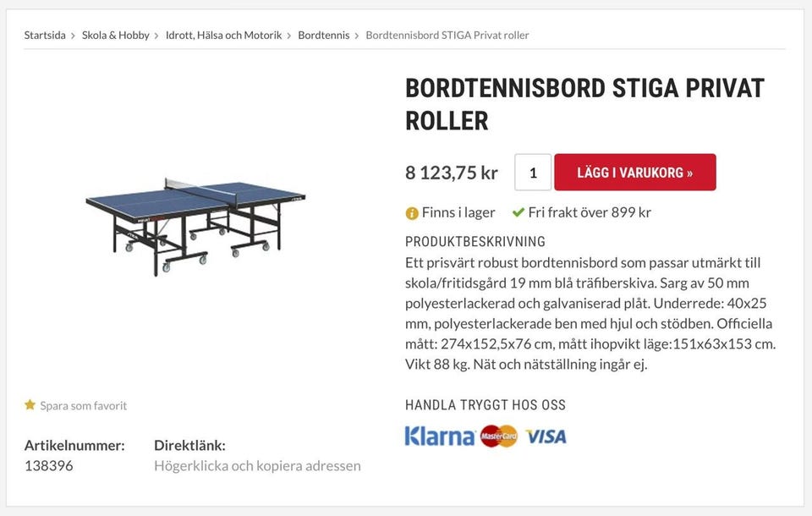The height and width of the screenshot is (516, 812).
Task: Click the price 8 123,75 kr
Action: click(x=452, y=173)
